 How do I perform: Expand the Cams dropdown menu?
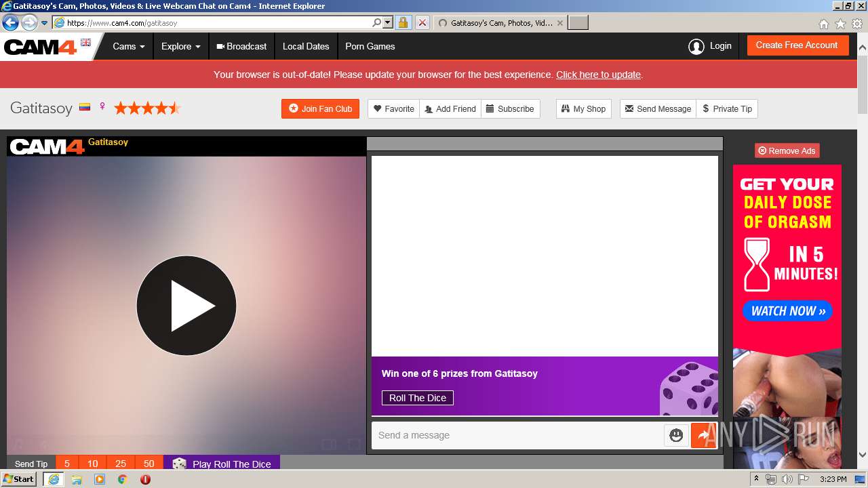[x=129, y=47]
